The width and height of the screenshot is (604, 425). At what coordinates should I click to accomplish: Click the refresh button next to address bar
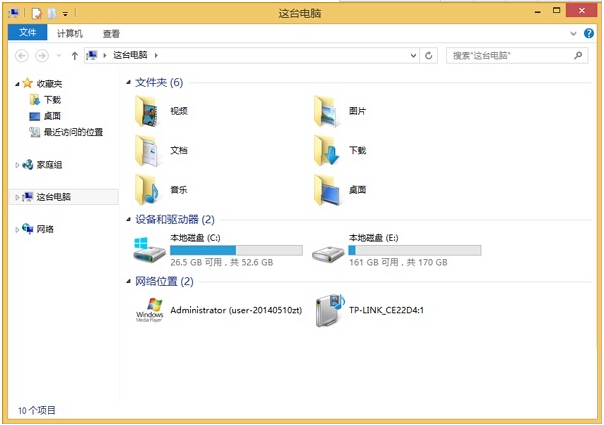(x=428, y=55)
